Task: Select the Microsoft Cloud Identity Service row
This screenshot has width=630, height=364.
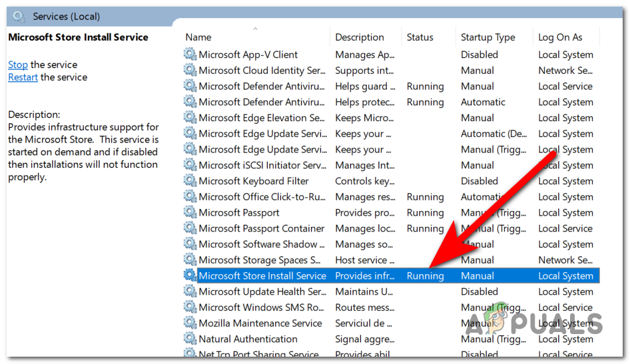Action: coord(261,71)
